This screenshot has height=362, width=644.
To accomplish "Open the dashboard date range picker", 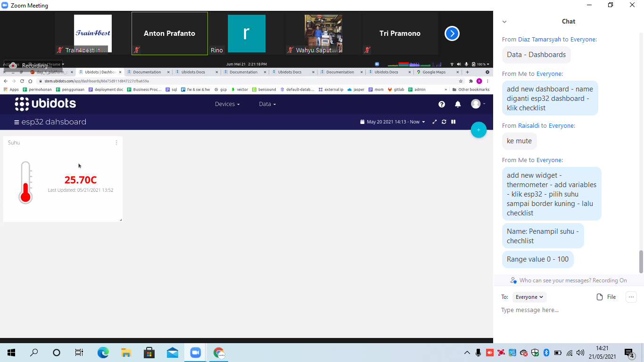I will [393, 122].
